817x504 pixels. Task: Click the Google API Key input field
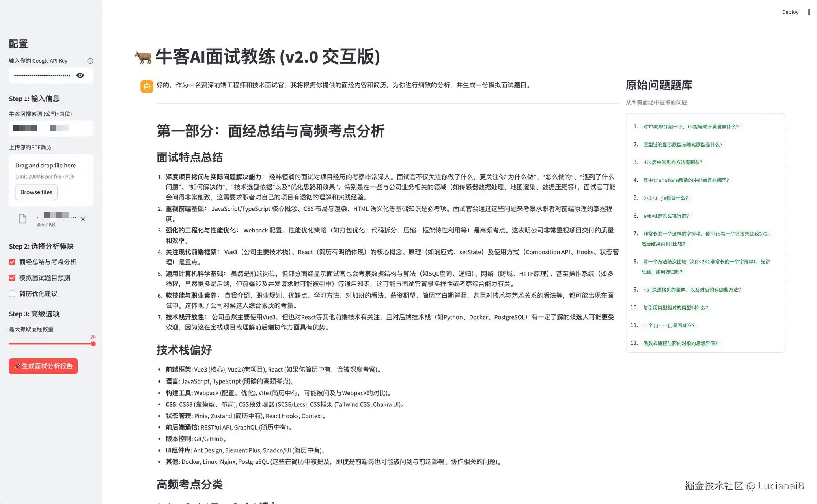(x=42, y=75)
